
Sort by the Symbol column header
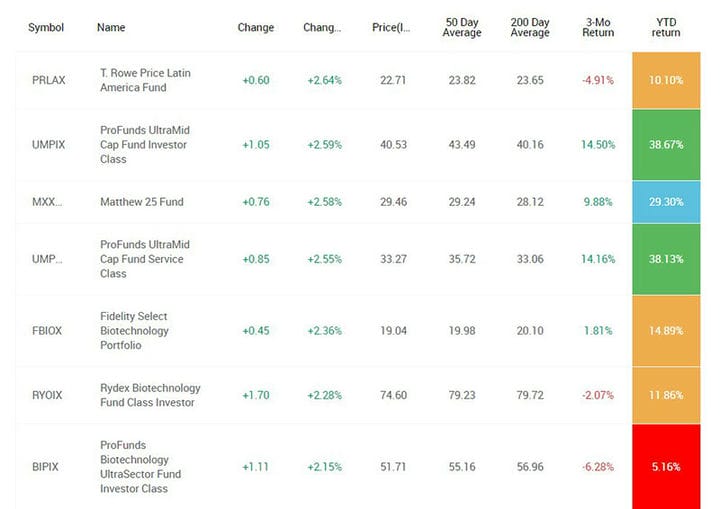click(x=46, y=28)
